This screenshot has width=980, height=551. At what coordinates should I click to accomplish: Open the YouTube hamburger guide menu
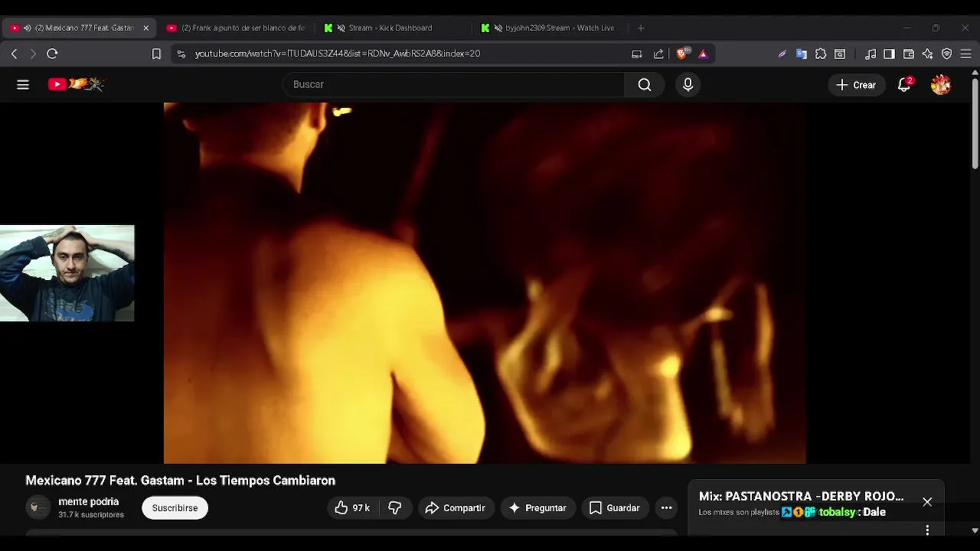pyautogui.click(x=23, y=85)
